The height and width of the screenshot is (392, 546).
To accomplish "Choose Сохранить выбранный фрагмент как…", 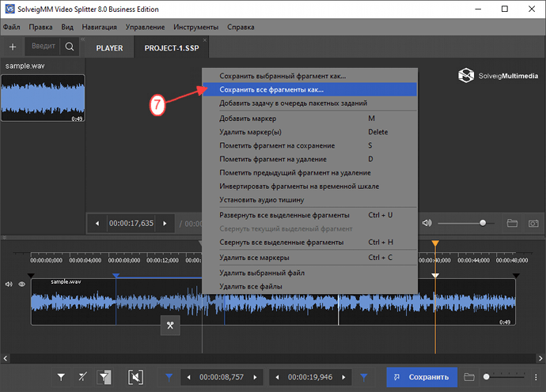I will pos(309,76).
